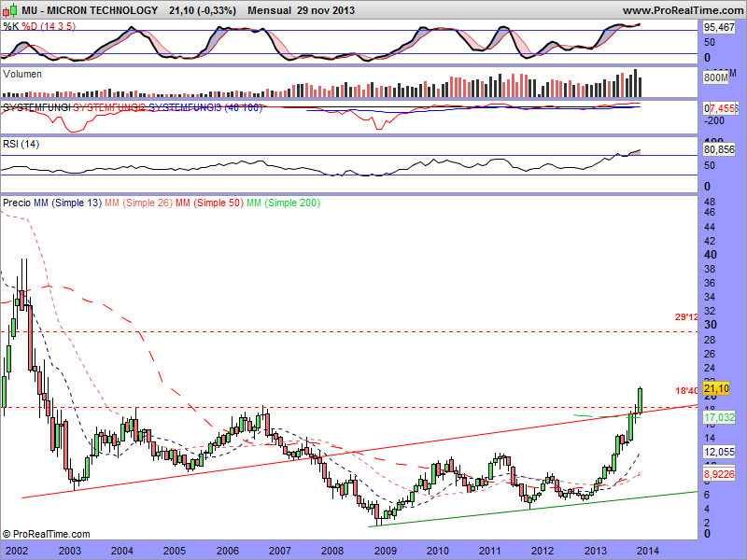The width and height of the screenshot is (747, 560).
Task: Select the red 8,9226 moving average tag
Action: point(719,474)
